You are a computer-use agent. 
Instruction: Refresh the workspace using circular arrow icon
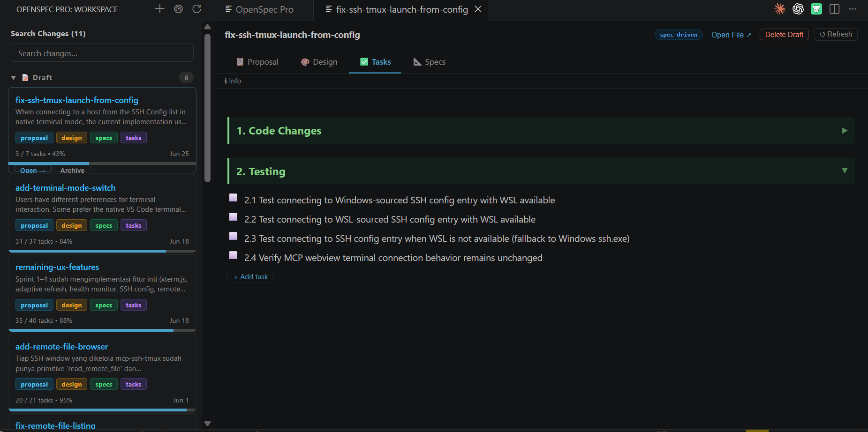coord(197,9)
